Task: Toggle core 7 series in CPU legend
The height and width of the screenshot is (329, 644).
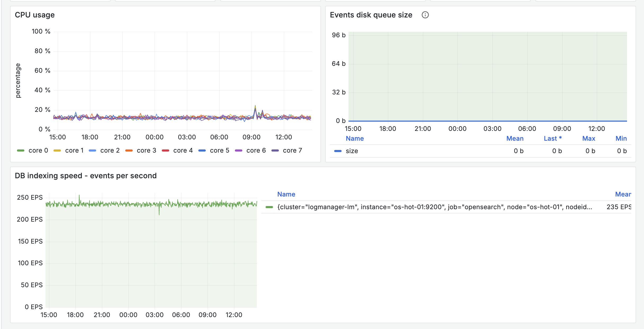Action: coord(292,150)
